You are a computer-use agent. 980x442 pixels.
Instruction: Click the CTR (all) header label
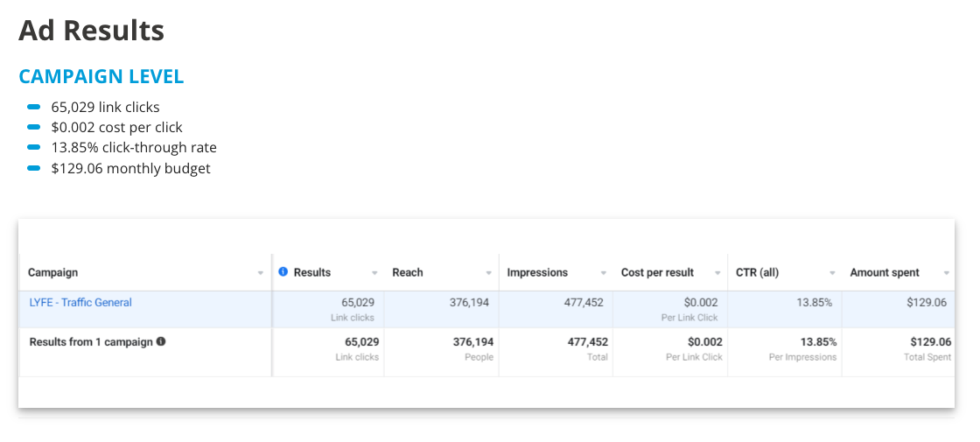pos(758,272)
